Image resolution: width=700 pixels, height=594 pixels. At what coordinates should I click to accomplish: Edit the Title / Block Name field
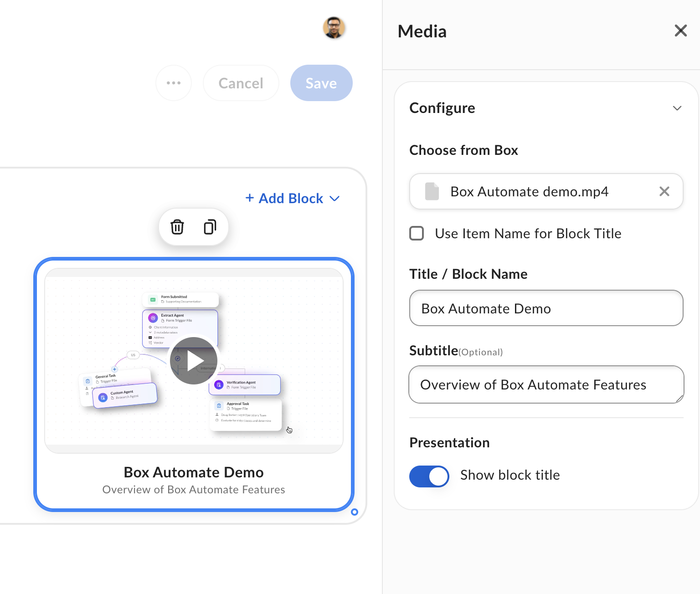click(546, 308)
